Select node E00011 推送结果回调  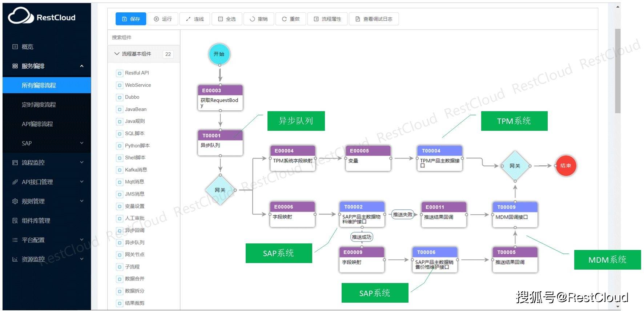(x=444, y=215)
